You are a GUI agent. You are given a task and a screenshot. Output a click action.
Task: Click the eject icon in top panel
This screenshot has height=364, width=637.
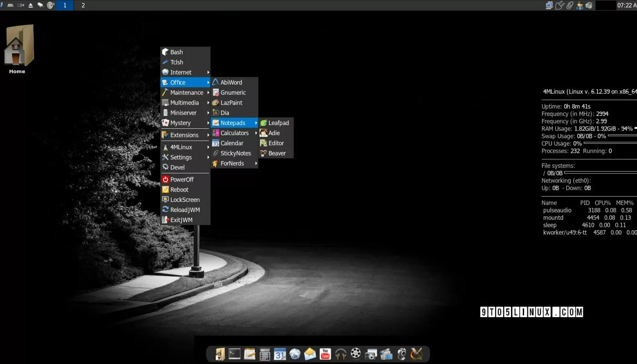point(30,5)
